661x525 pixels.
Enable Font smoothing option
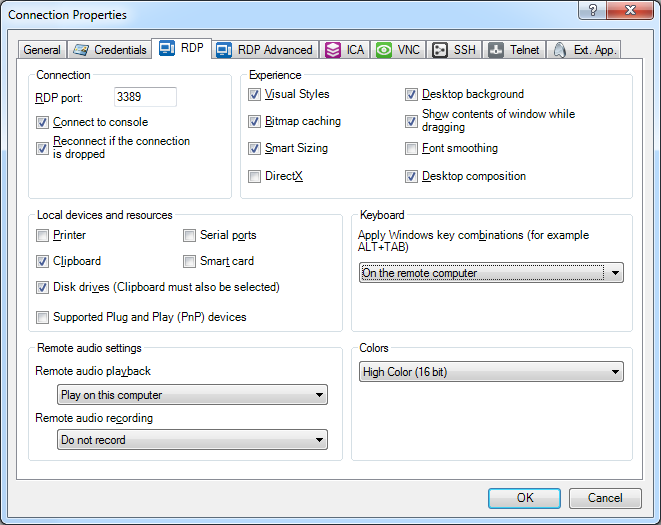point(412,149)
